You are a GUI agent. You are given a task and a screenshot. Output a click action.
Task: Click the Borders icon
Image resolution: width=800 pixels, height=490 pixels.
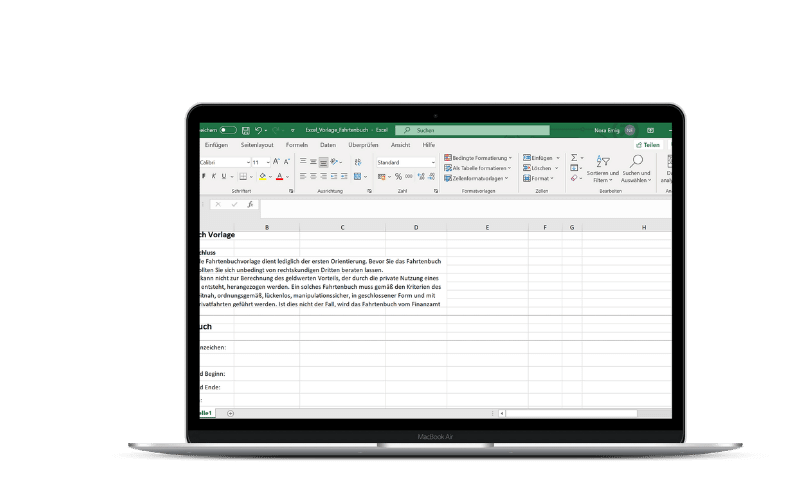pos(243,177)
